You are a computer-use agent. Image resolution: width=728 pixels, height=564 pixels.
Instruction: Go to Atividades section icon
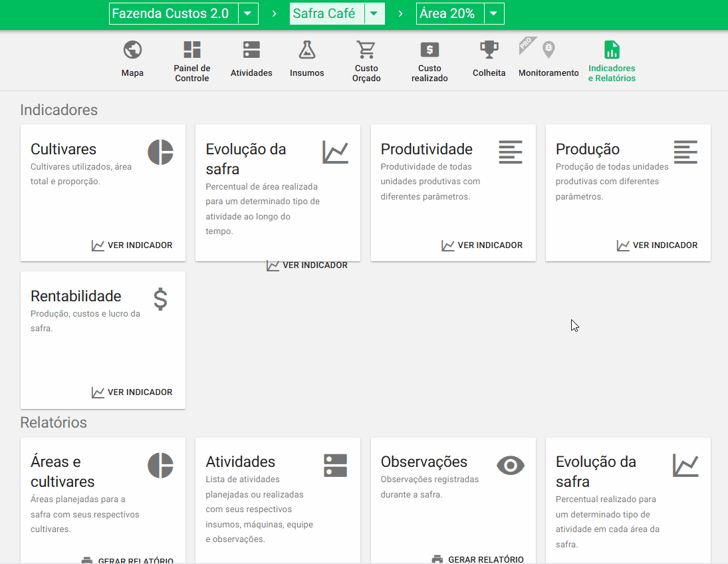pyautogui.click(x=251, y=50)
